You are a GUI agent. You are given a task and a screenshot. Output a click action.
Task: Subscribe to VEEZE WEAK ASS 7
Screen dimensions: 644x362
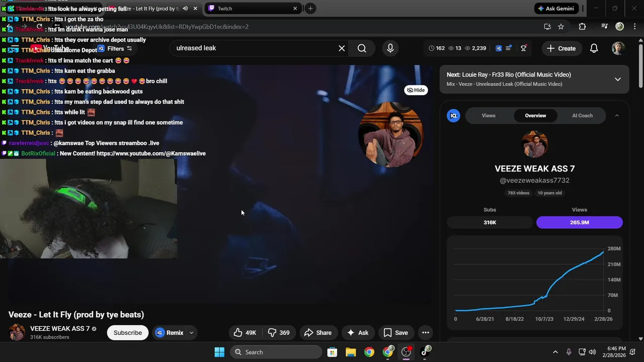coord(128,333)
